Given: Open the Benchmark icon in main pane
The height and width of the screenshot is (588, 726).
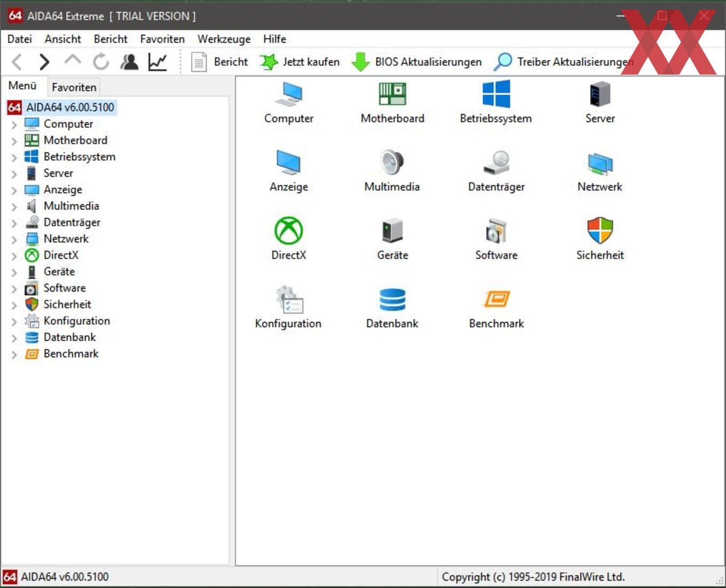Looking at the screenshot, I should 496,299.
